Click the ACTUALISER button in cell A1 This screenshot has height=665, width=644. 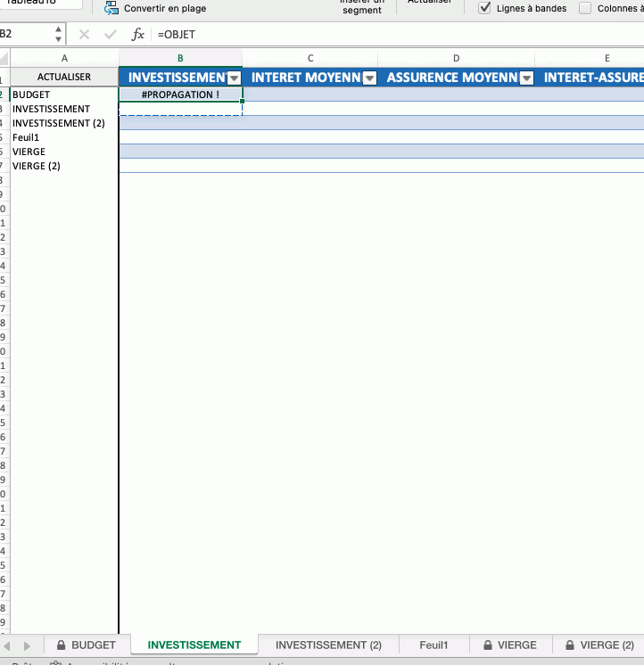pyautogui.click(x=64, y=77)
